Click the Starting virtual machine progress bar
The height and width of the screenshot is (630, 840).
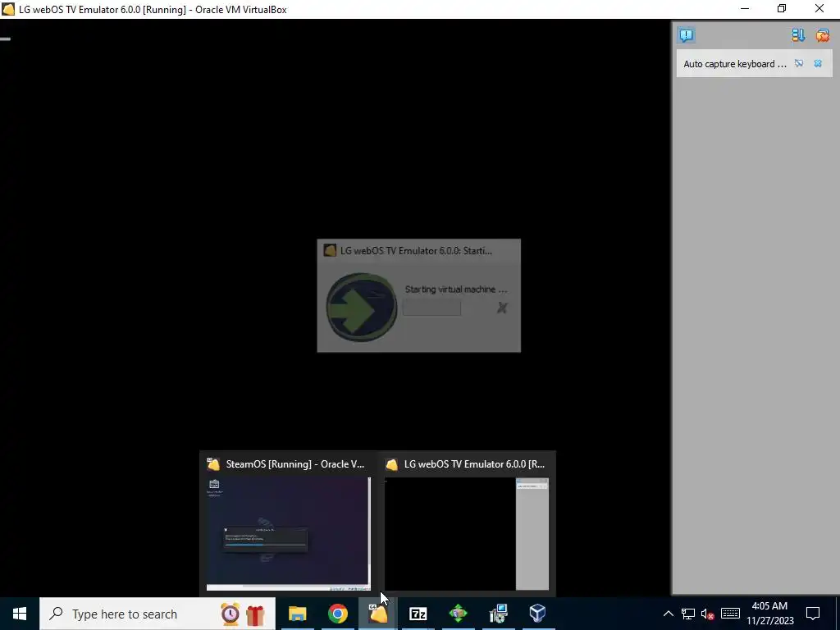(x=431, y=308)
